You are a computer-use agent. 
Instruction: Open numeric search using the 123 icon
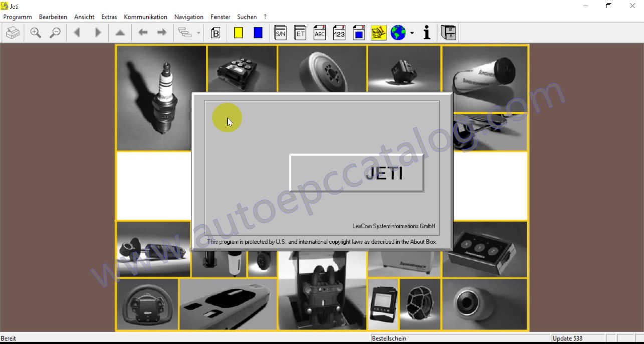pyautogui.click(x=339, y=32)
